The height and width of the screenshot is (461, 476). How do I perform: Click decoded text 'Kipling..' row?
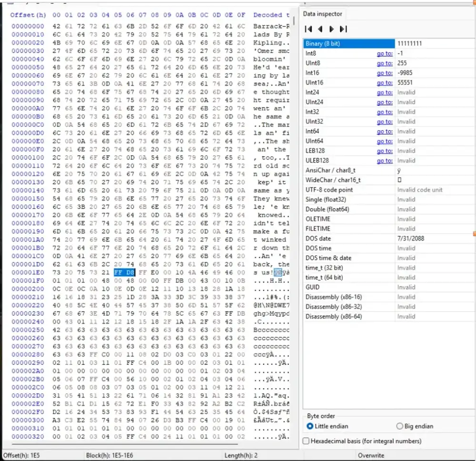point(271,43)
